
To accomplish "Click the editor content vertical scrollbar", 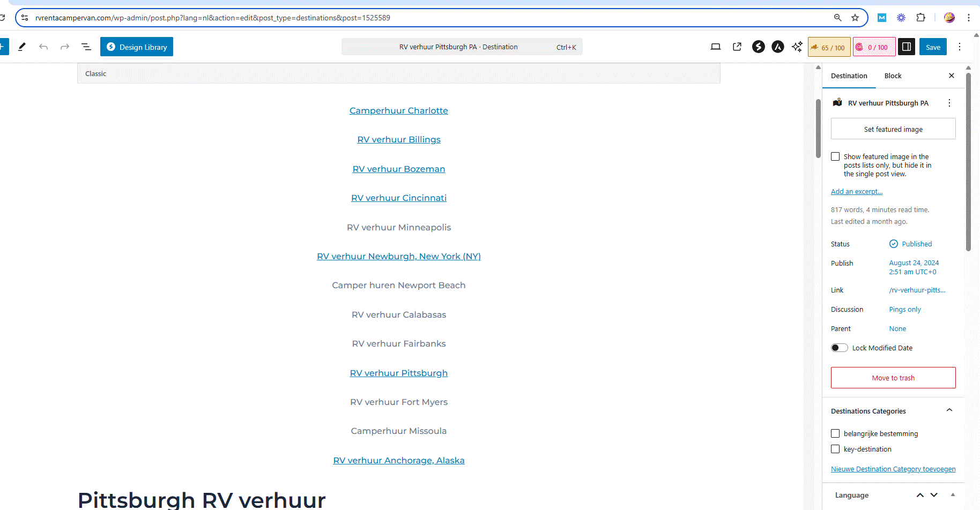I will pos(818,129).
